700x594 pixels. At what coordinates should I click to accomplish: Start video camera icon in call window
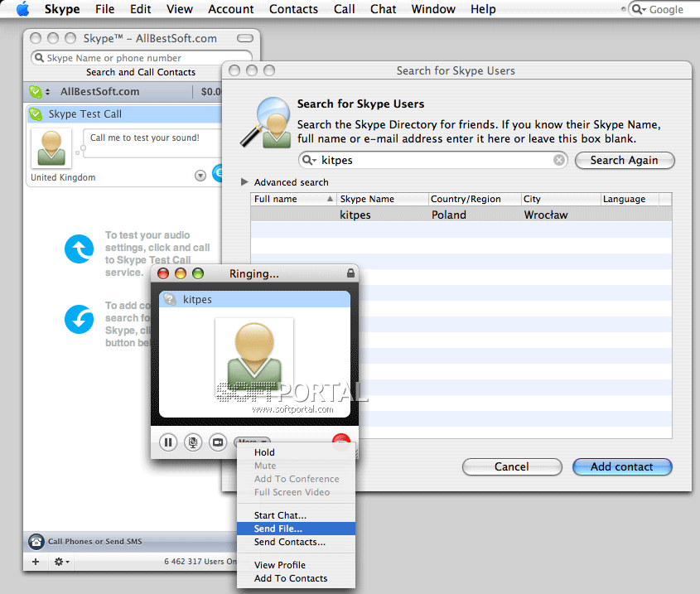coord(218,442)
